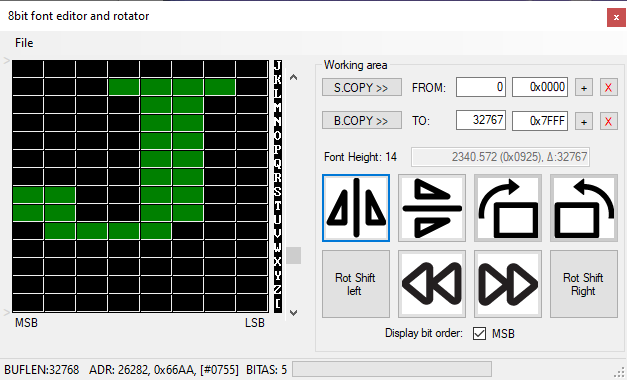Click the FROM hex field showing 0x0000
Screen dimensions: 627x380
[x=540, y=87]
